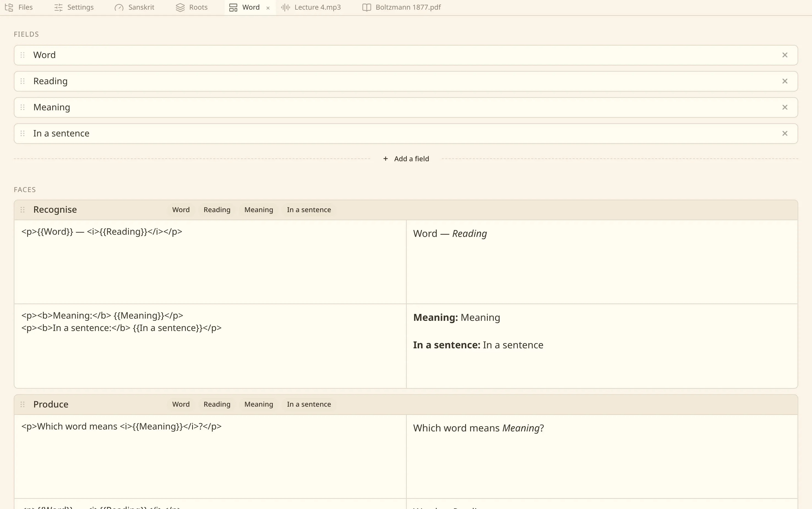Insert Word chip in Produce face
This screenshot has width=812, height=509.
coord(181,404)
